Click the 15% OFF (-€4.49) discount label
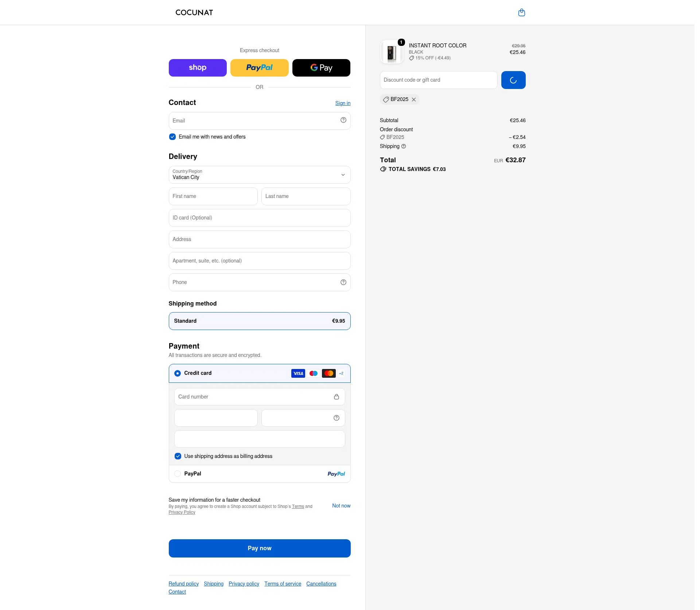This screenshot has height=610, width=700. click(433, 58)
